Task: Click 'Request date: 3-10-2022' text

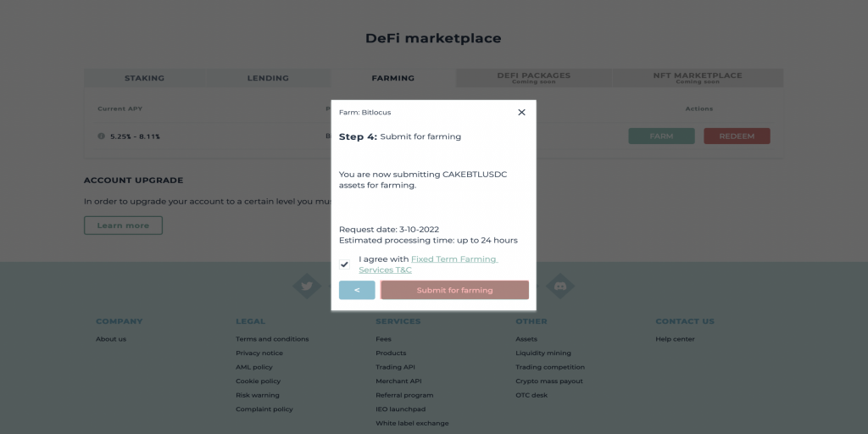Action: click(389, 229)
